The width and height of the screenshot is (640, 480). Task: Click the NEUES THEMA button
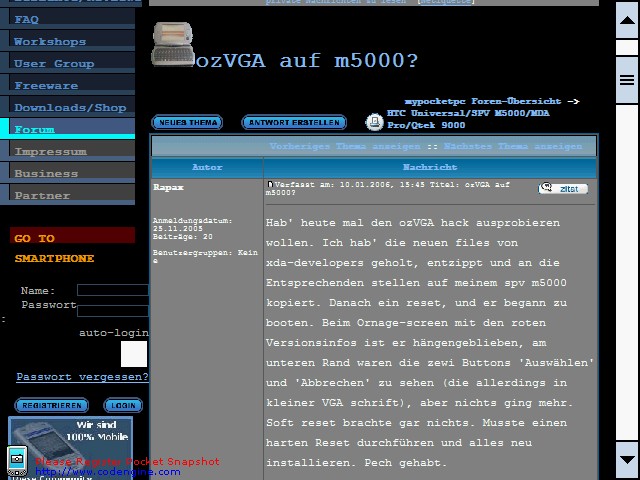(x=187, y=122)
